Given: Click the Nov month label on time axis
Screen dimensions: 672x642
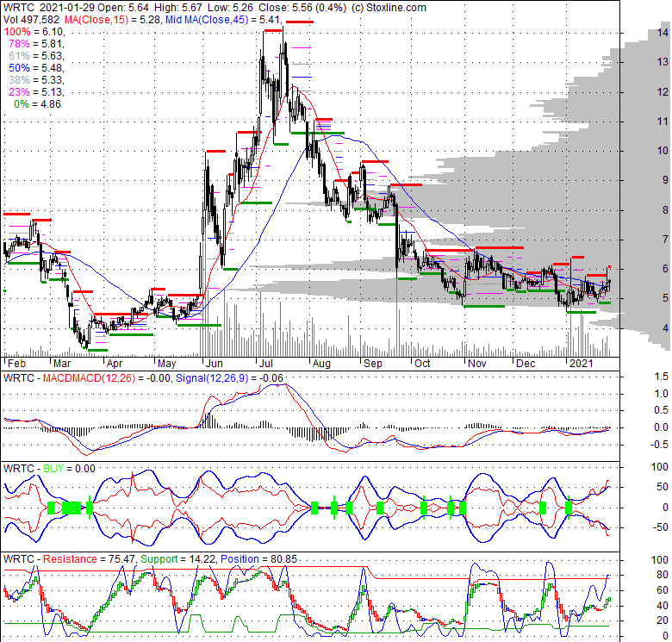Looking at the screenshot, I should click(x=477, y=364).
